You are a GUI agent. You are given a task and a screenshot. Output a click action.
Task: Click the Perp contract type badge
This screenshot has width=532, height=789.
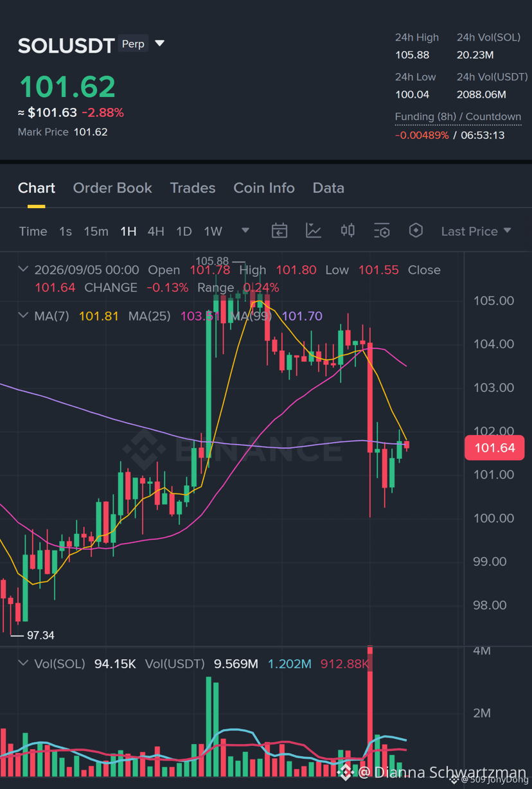coord(133,44)
